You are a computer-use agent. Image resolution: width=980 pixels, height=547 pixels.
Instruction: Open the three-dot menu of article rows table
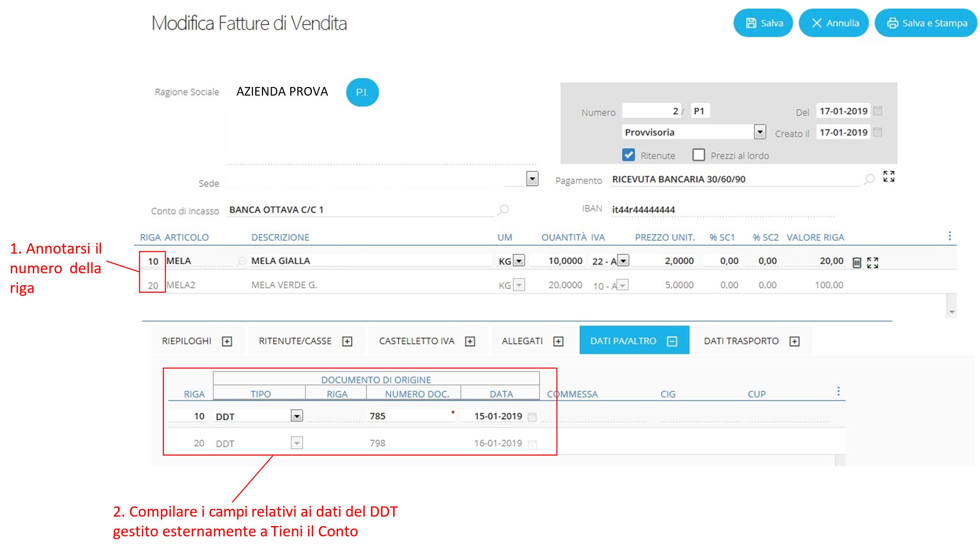949,236
